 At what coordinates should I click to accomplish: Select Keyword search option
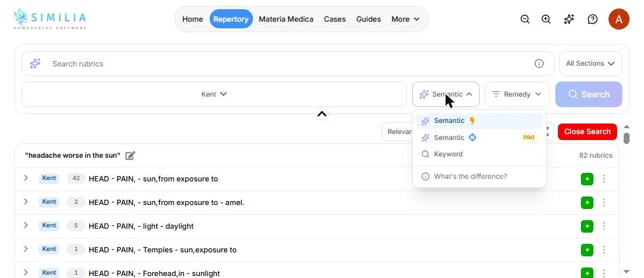(x=479, y=154)
